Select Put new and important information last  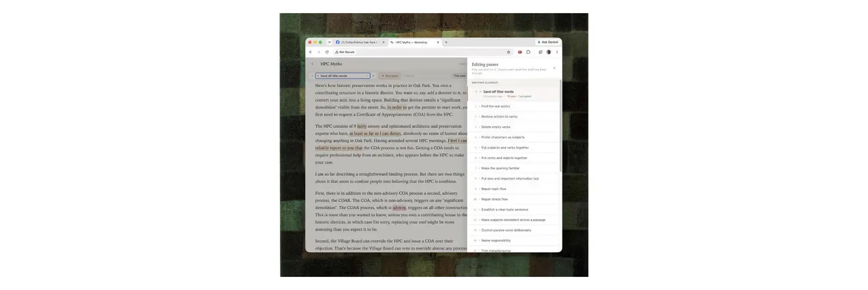click(x=514, y=178)
